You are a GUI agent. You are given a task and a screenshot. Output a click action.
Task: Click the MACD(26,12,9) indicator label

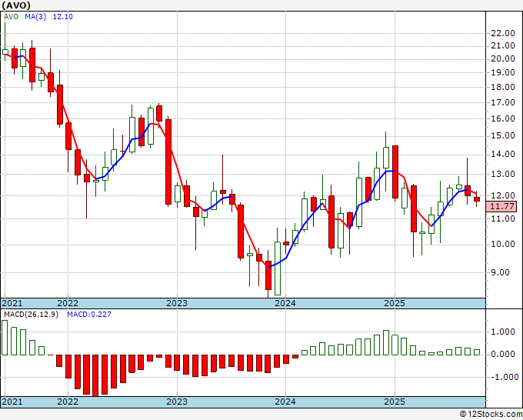[x=31, y=315]
